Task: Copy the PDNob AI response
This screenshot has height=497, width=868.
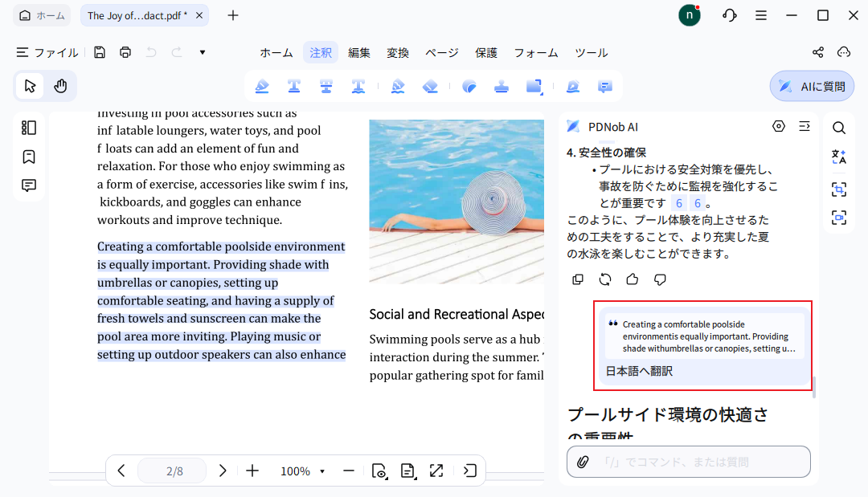Action: [x=578, y=279]
